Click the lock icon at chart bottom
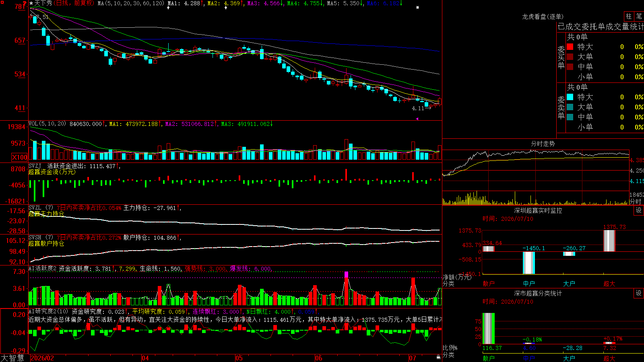644x362 pixels. pos(439,357)
